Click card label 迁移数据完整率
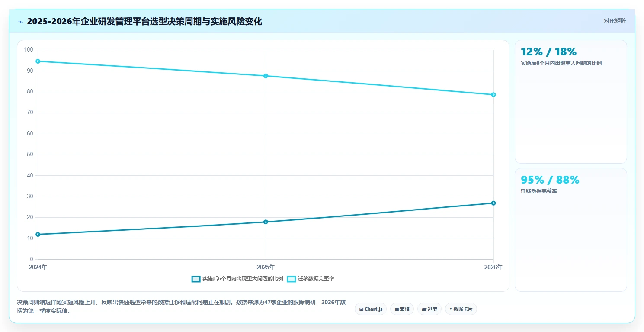 click(539, 191)
